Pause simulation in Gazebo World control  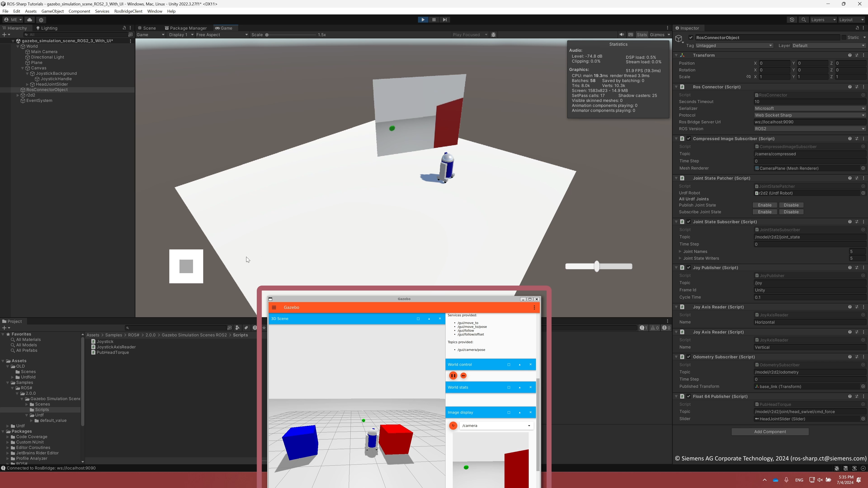coord(453,375)
